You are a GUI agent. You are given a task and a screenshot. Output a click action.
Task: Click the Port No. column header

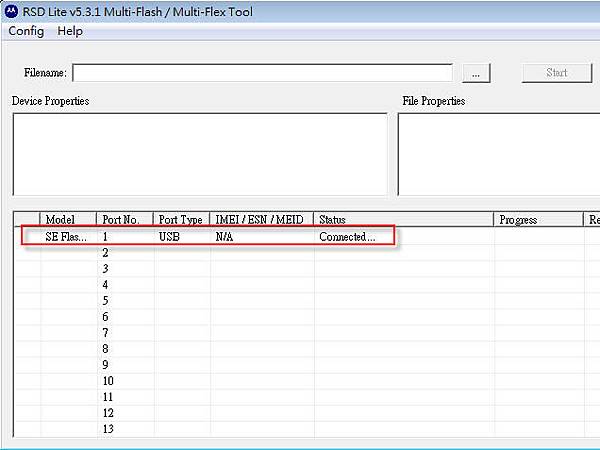click(x=125, y=219)
